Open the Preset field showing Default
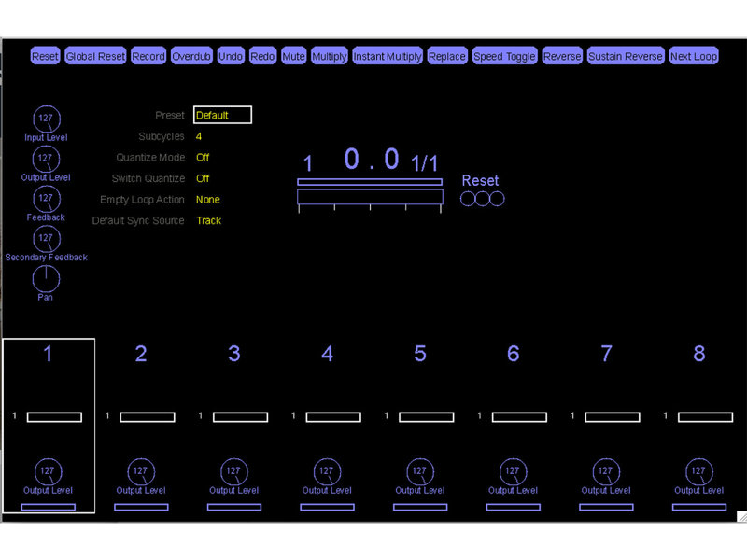 pos(222,116)
